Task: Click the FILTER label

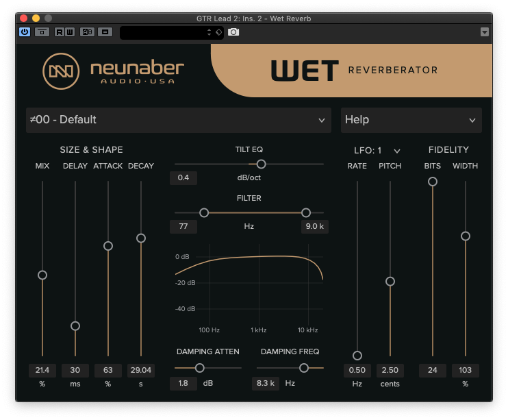Action: (249, 198)
